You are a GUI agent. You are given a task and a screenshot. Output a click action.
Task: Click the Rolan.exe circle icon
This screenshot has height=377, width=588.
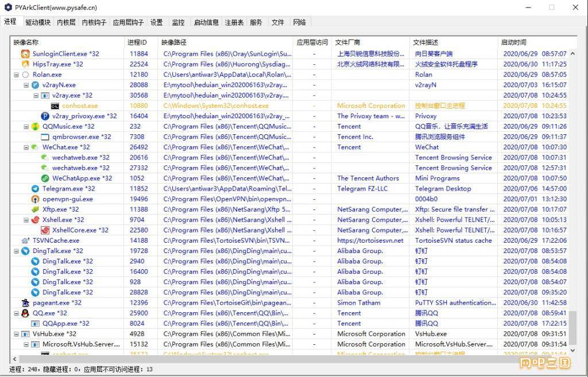coord(25,75)
